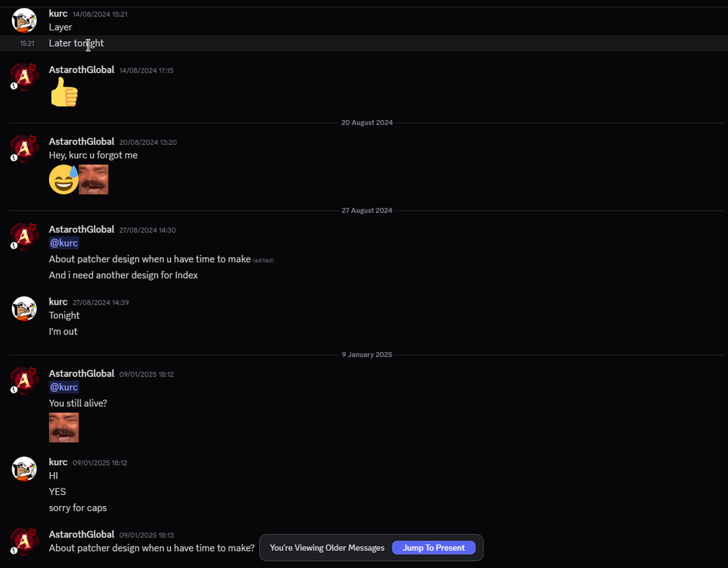Click AstarothGlobal's avatar beside 'You still alive?'
The width and height of the screenshot is (728, 568).
(x=24, y=381)
